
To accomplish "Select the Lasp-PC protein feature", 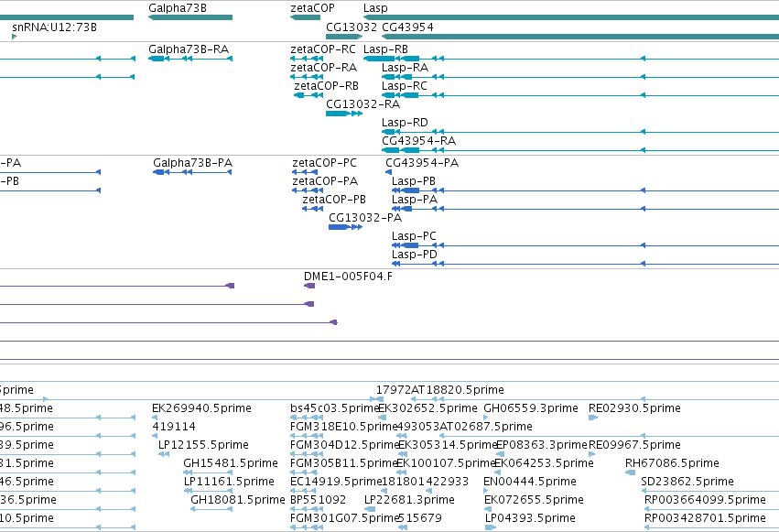I will (585, 245).
